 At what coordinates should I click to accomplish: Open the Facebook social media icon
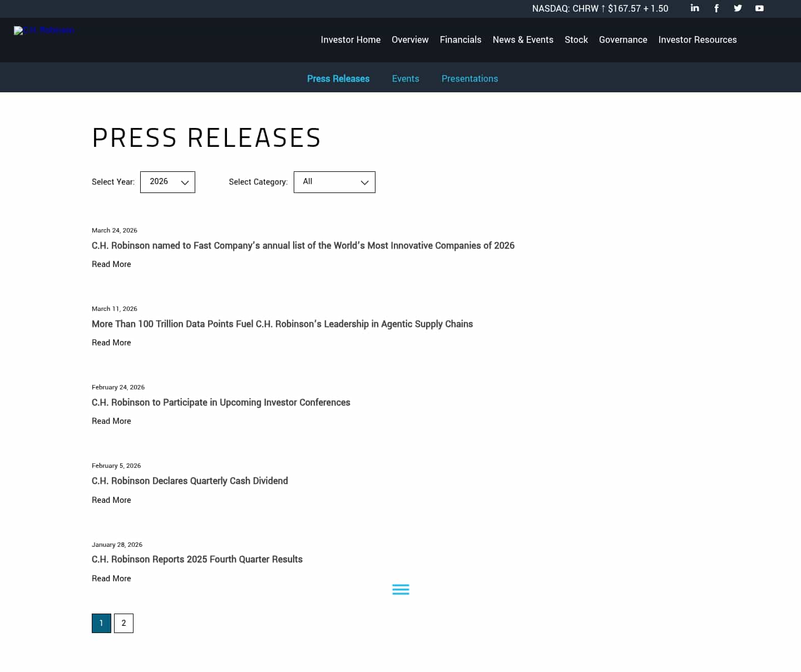pyautogui.click(x=716, y=8)
